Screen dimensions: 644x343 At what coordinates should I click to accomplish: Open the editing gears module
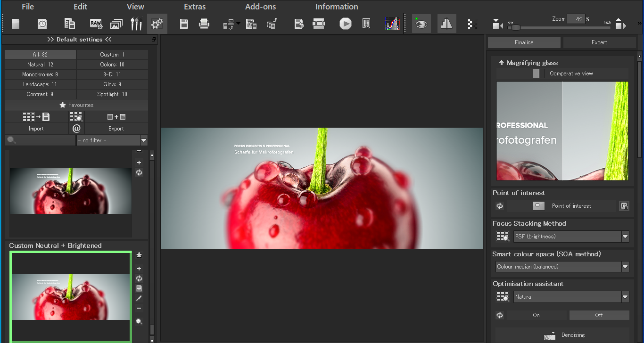tap(157, 23)
